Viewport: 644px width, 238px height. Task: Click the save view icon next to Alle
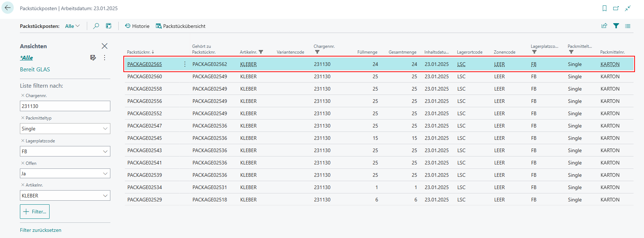point(93,58)
